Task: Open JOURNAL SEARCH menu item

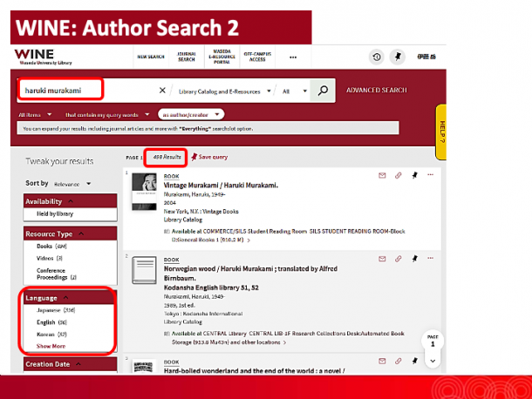Action: [187, 57]
